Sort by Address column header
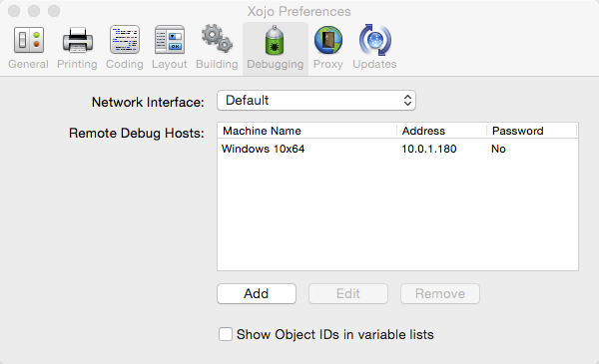This screenshot has width=599, height=364. pyautogui.click(x=441, y=131)
